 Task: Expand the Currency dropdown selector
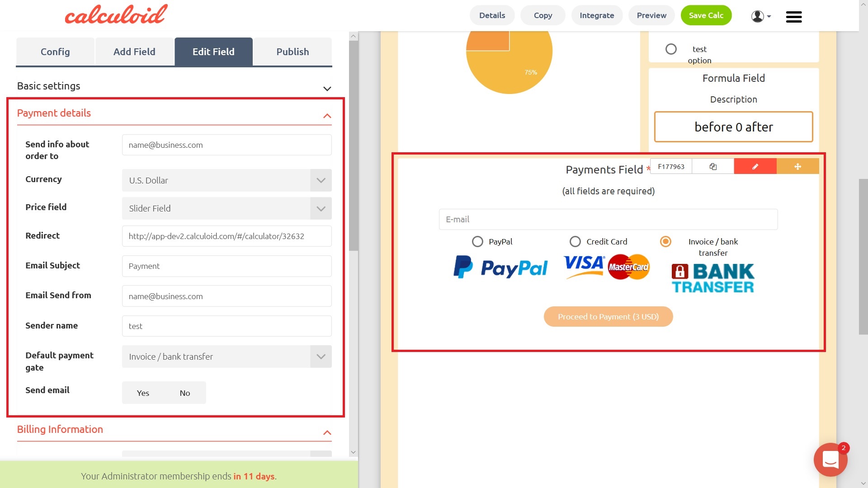[x=321, y=180]
